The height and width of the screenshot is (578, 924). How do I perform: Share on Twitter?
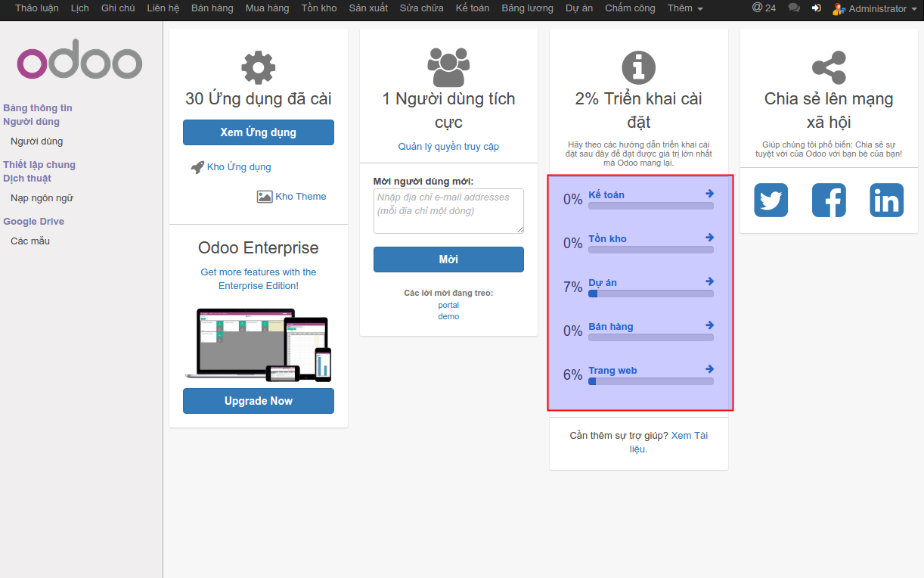click(771, 200)
